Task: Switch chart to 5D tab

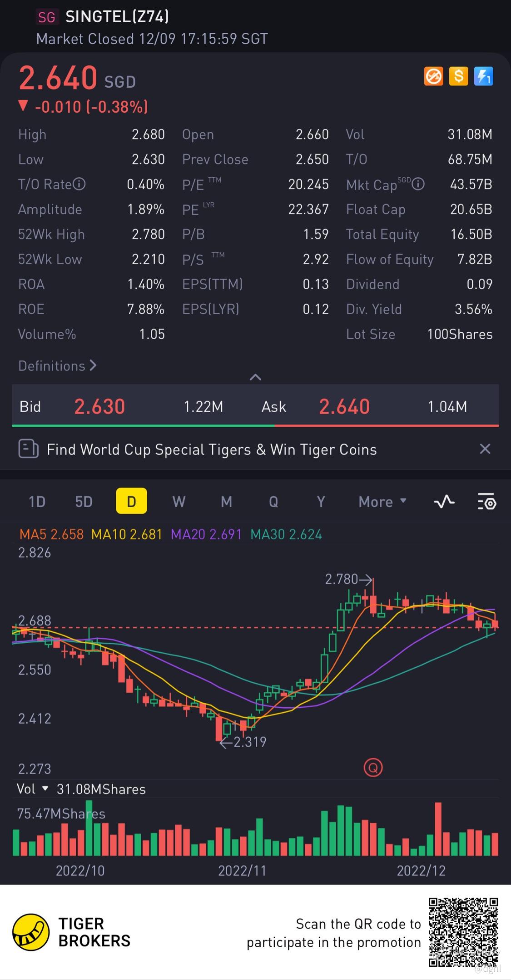Action: 84,501
